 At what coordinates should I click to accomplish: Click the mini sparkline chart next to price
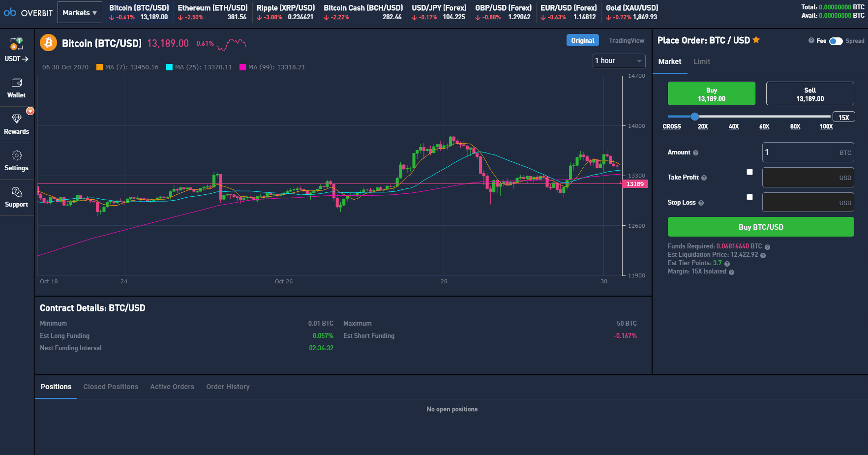tap(231, 44)
